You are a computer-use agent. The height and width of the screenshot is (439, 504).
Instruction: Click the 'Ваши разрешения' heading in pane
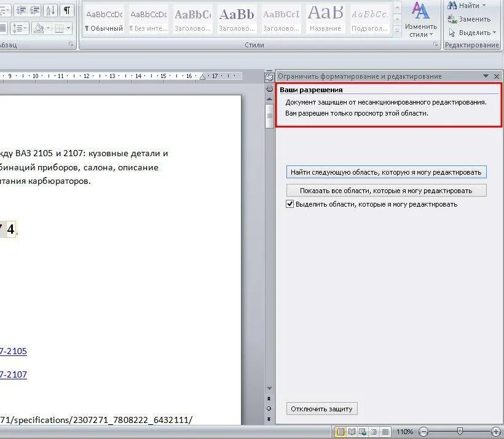click(311, 90)
